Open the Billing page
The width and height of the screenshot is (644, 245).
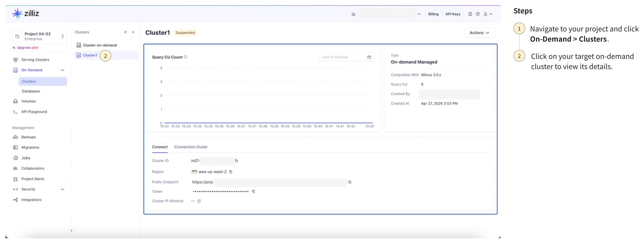click(x=433, y=14)
